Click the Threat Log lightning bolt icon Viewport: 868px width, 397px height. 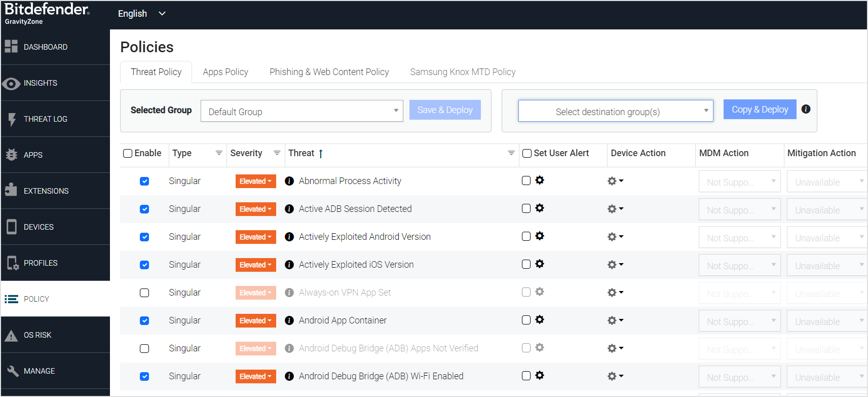pos(12,119)
